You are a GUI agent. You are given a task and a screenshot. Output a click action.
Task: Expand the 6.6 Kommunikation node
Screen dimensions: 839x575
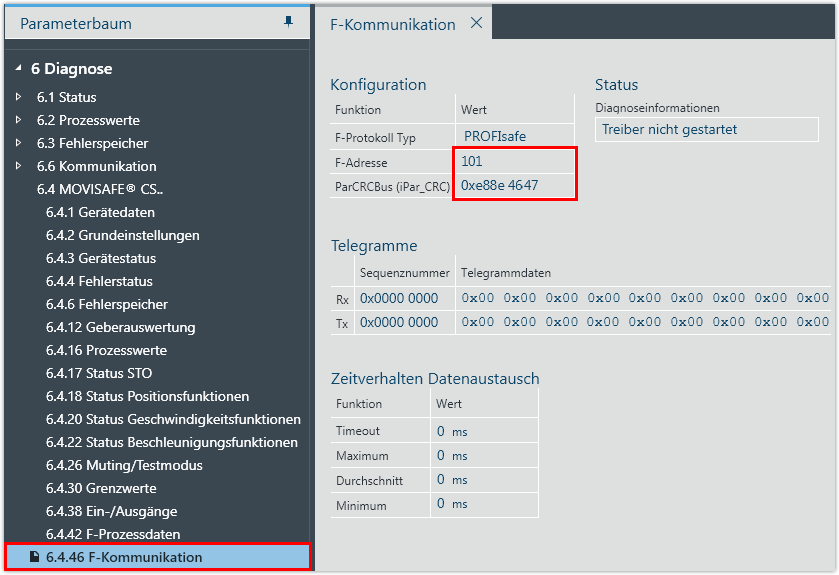[x=18, y=166]
